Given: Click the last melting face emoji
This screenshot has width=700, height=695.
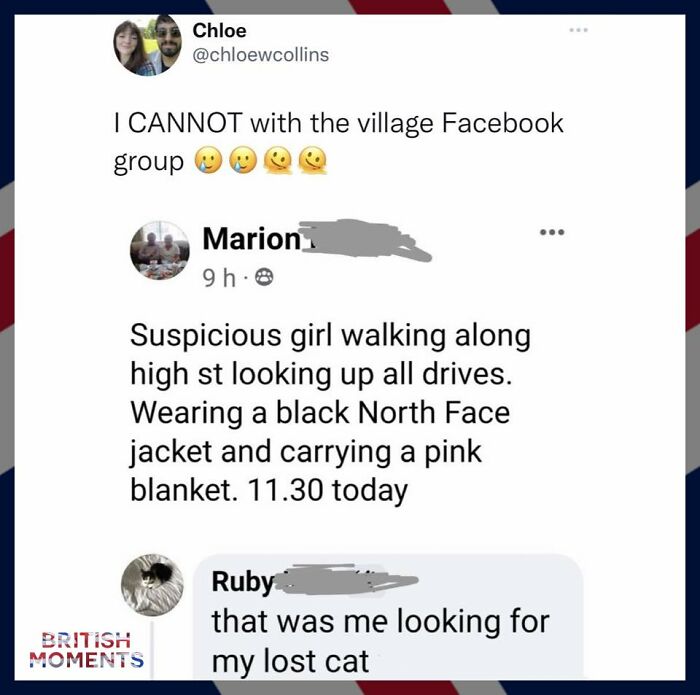Looking at the screenshot, I should coord(312,161).
